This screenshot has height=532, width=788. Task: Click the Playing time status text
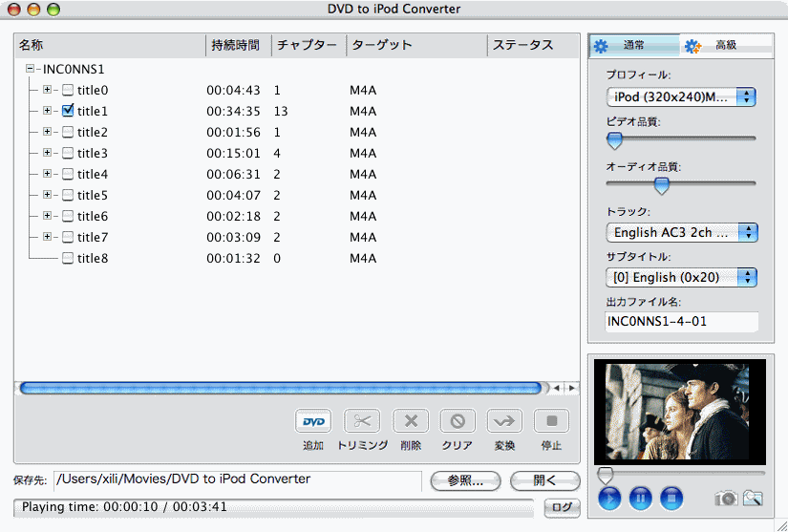pyautogui.click(x=124, y=507)
